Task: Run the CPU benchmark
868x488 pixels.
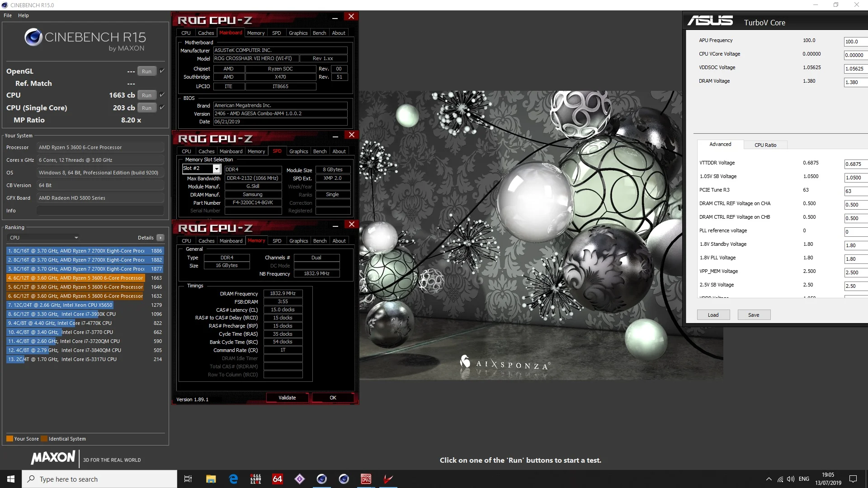Action: point(146,95)
